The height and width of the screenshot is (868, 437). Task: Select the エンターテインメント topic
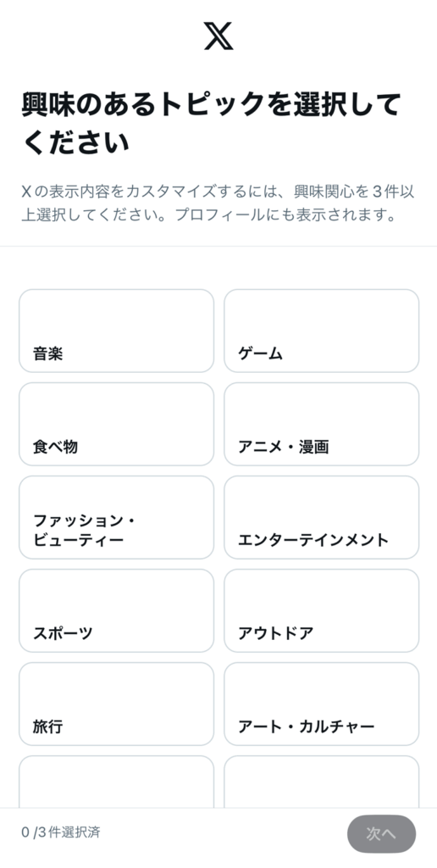[321, 517]
